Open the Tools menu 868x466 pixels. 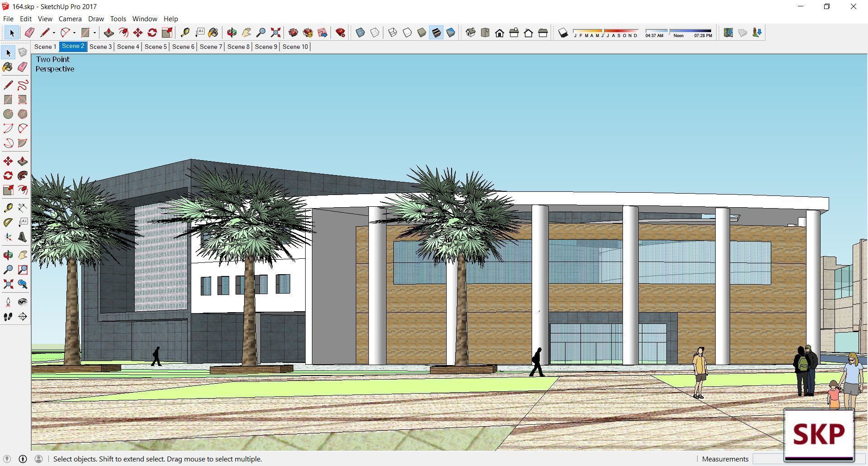pos(118,19)
